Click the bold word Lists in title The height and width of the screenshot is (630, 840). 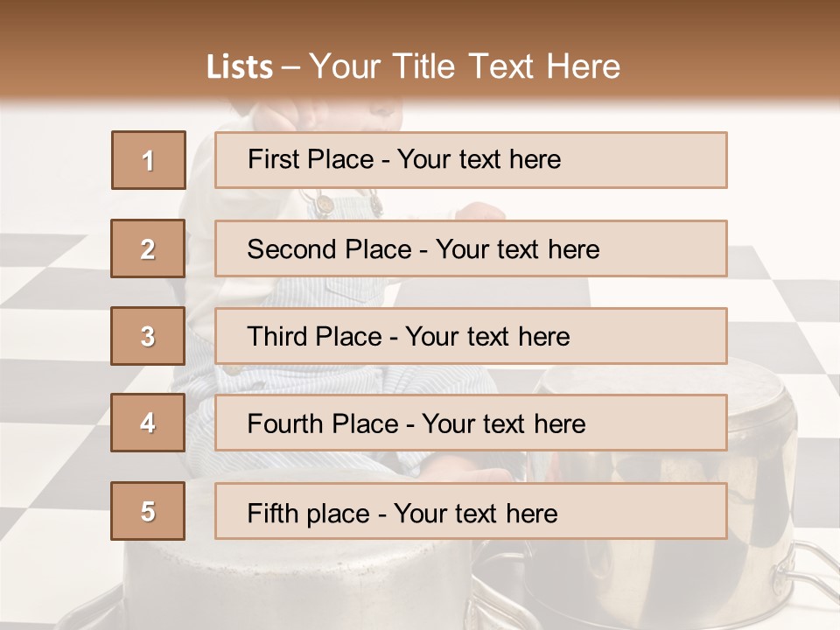(240, 67)
